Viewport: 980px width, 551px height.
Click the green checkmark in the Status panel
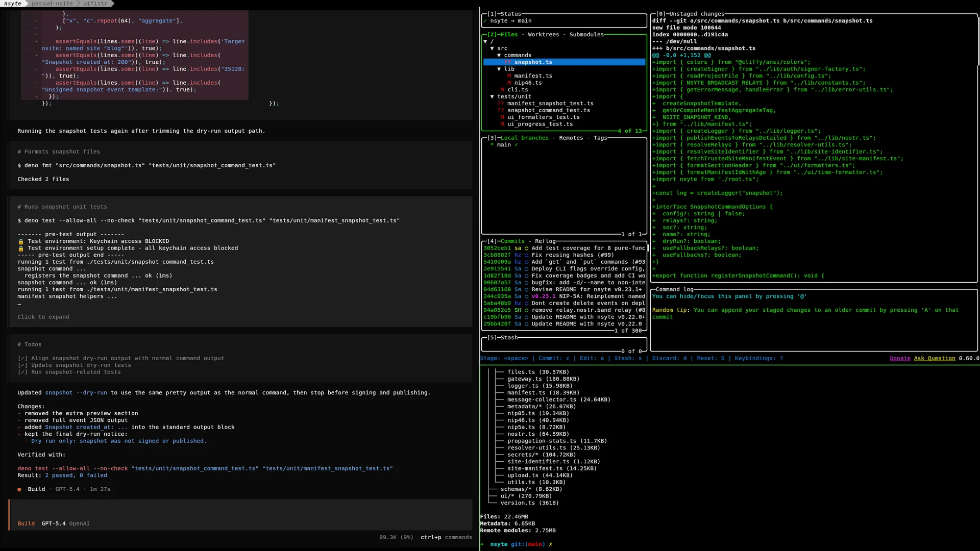[x=485, y=21]
